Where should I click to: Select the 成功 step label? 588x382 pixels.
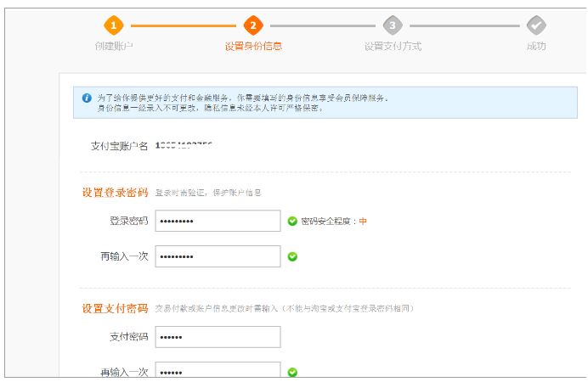(536, 46)
